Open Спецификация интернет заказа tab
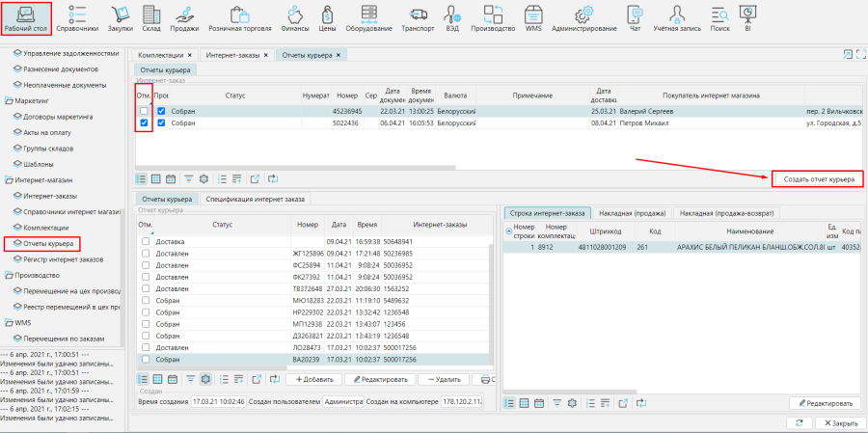The width and height of the screenshot is (868, 433). click(255, 199)
